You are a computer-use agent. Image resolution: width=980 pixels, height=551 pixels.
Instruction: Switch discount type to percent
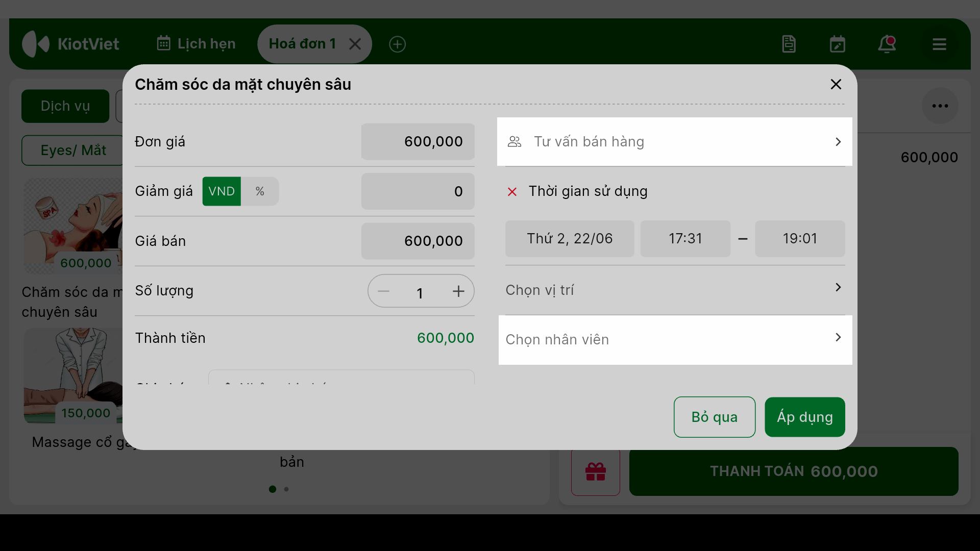(260, 191)
